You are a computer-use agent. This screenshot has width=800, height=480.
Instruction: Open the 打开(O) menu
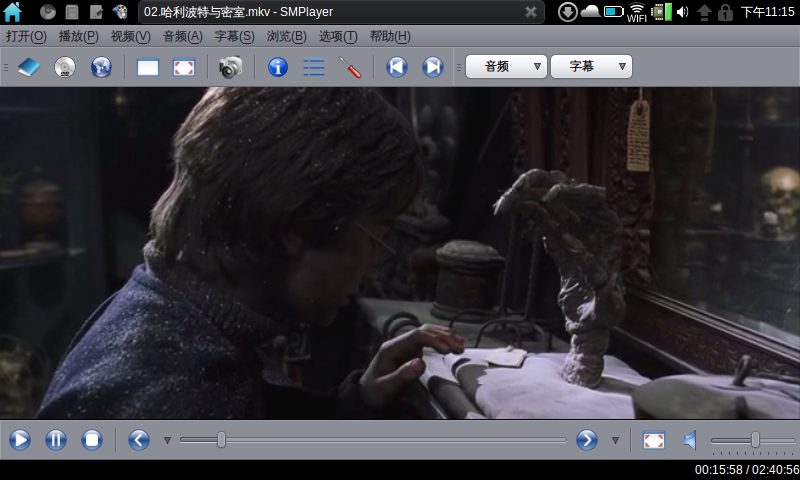point(26,36)
